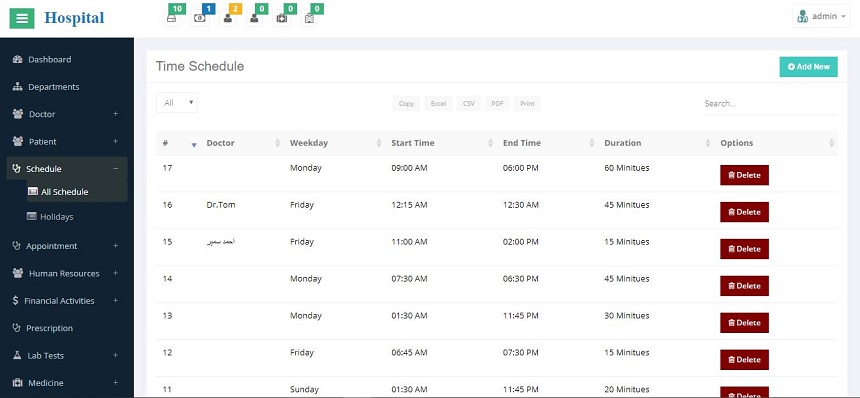This screenshot has width=860, height=398.
Task: Click the Add New button
Action: (808, 66)
